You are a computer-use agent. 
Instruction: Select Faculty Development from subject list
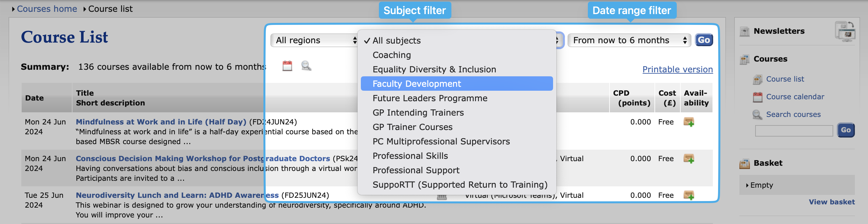(417, 84)
